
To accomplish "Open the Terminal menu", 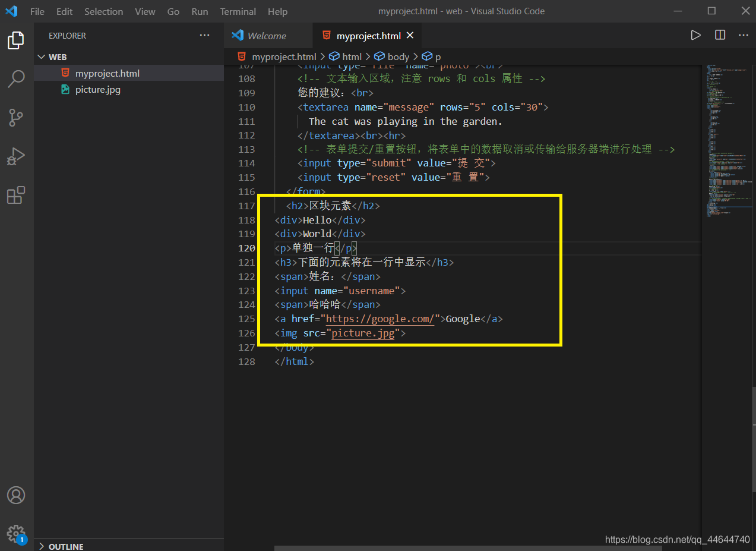I will coord(238,11).
